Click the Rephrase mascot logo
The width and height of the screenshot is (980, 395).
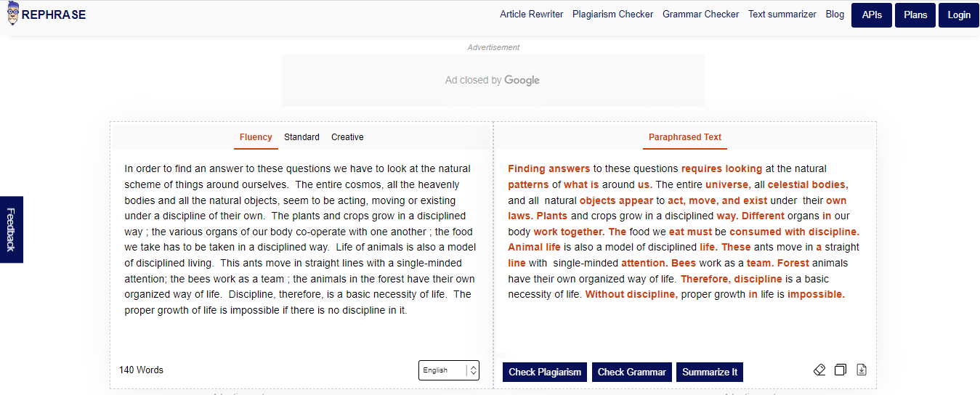pos(13,14)
